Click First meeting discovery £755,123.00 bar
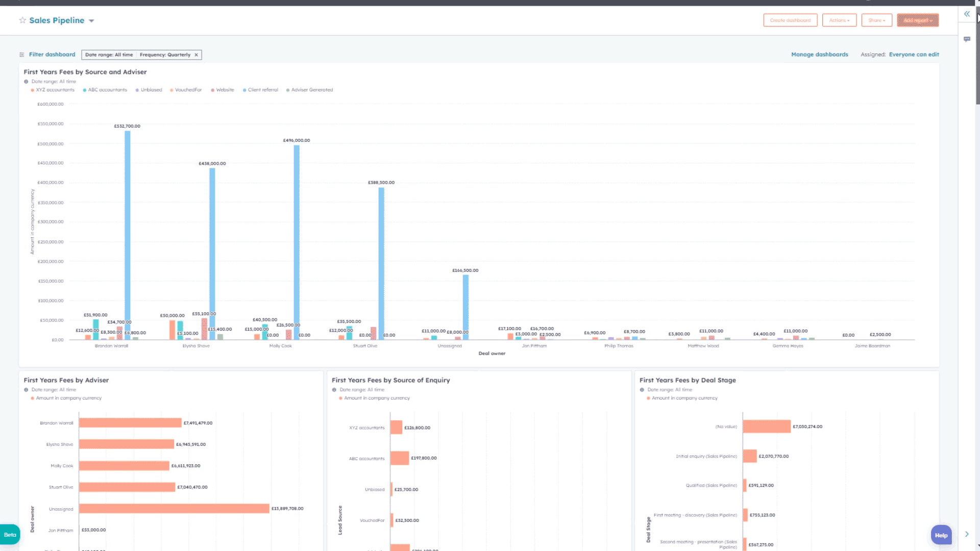 coord(746,515)
